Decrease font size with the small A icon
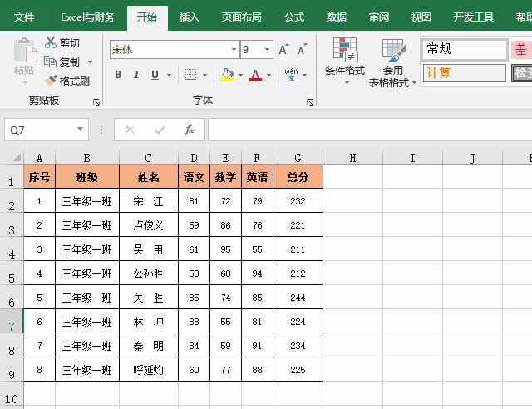 (302, 50)
